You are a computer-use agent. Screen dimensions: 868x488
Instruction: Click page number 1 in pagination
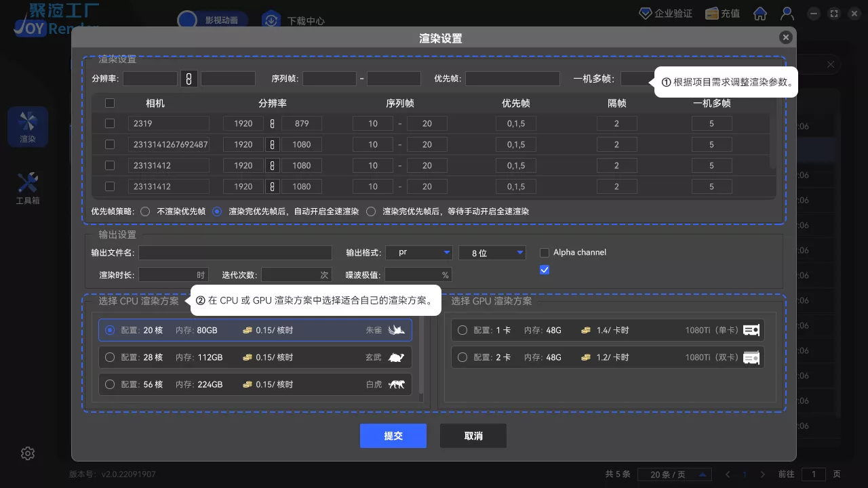tap(745, 474)
